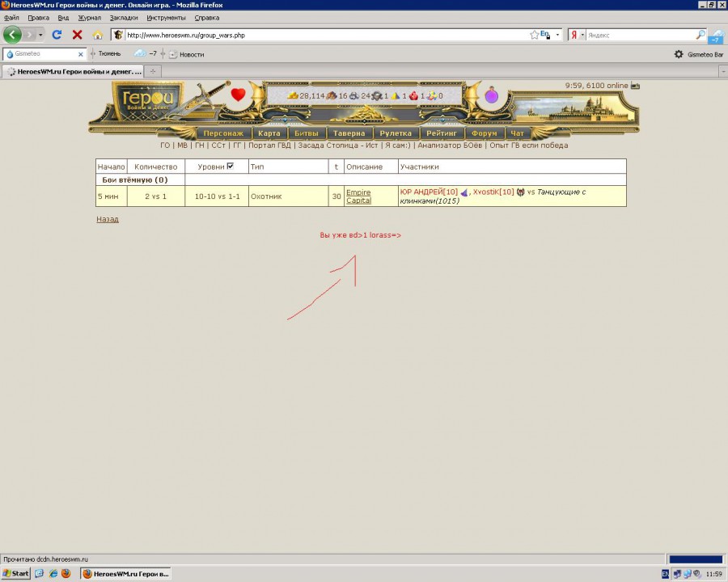This screenshot has height=582, width=728.
Task: Open Новости in the Gismeteo toolbar
Action: tap(187, 54)
